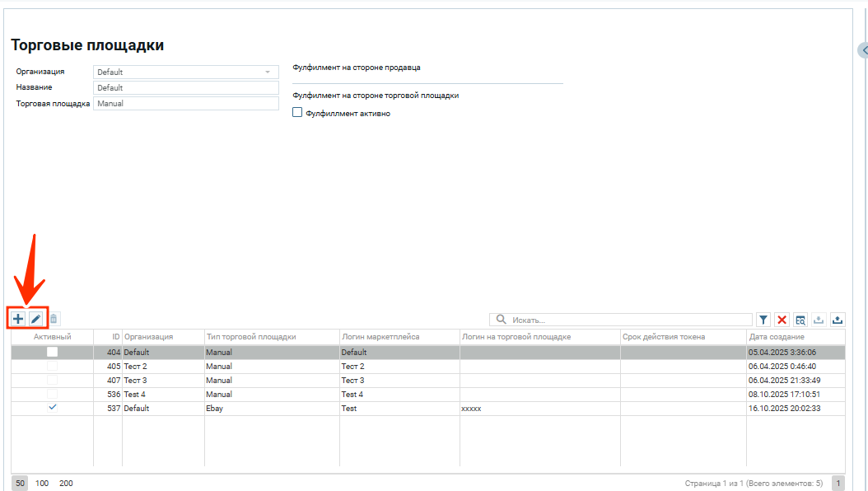Set page size to 200 rows
This screenshot has width=868, height=491.
coord(66,484)
